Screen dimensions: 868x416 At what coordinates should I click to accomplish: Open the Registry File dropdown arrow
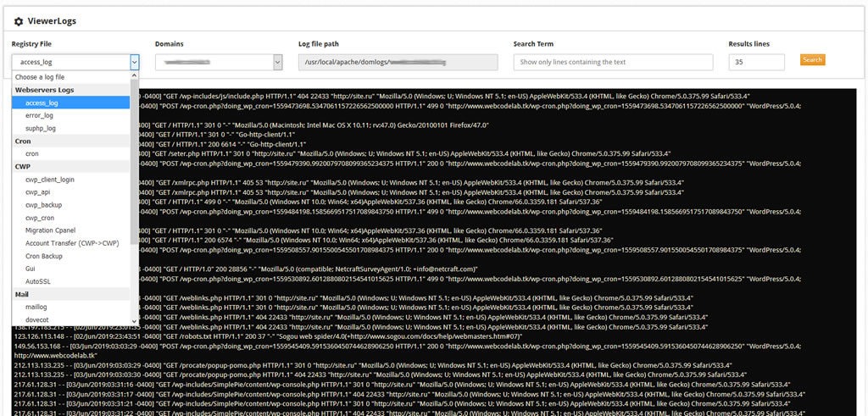pyautogui.click(x=135, y=63)
